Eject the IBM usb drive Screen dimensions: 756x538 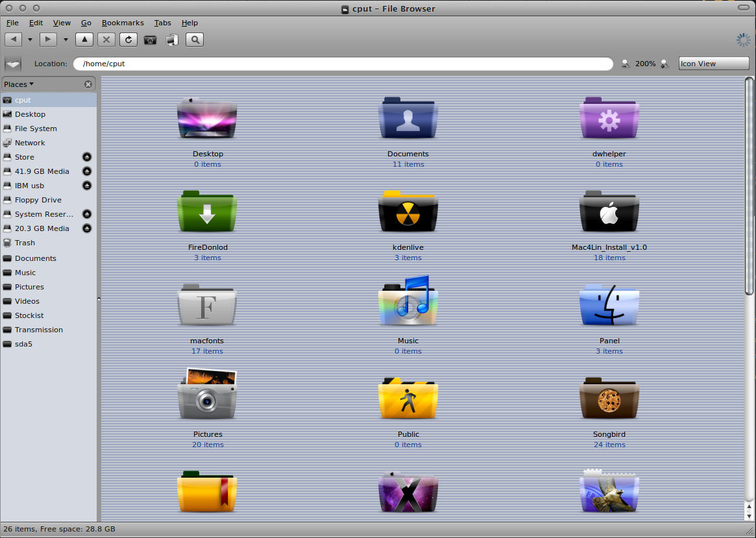[87, 186]
